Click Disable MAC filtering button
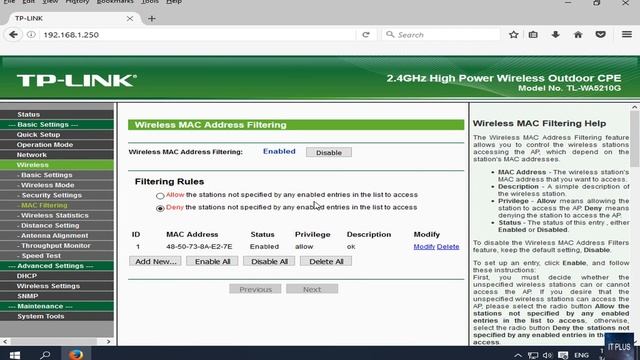 (329, 153)
